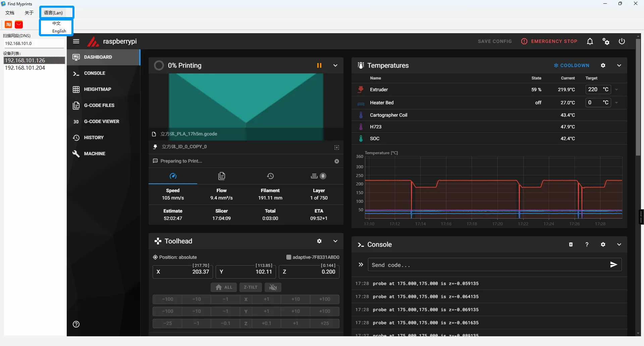Open the power menu icon
This screenshot has width=644, height=346.
[622, 41]
